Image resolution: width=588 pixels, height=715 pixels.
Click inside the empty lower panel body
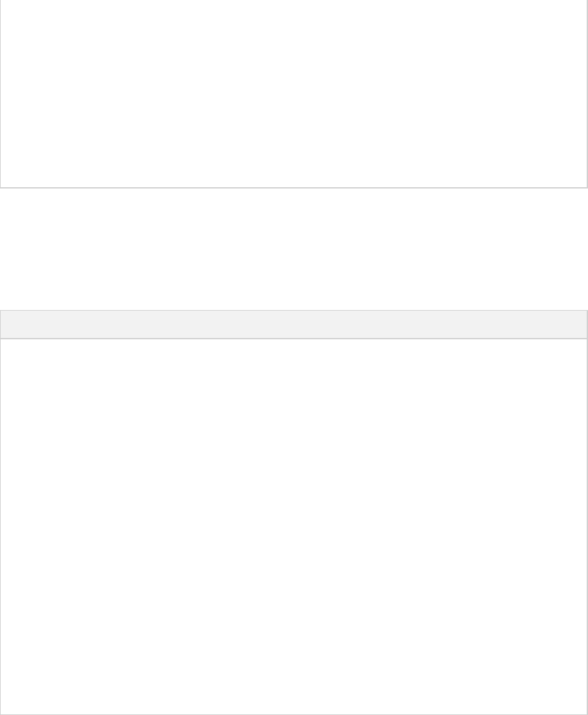click(294, 526)
